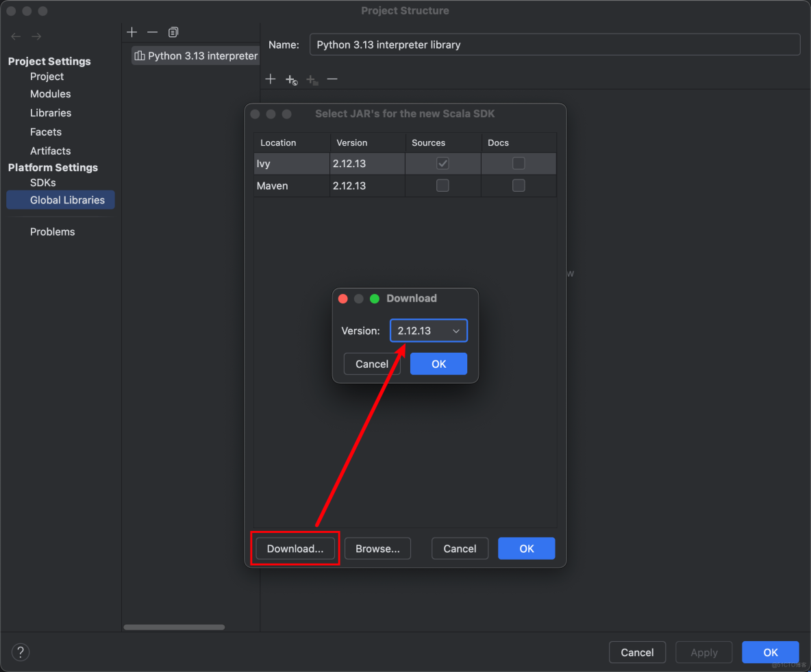The width and height of the screenshot is (811, 672).
Task: Add a new global library with plus icon
Action: coord(132,32)
